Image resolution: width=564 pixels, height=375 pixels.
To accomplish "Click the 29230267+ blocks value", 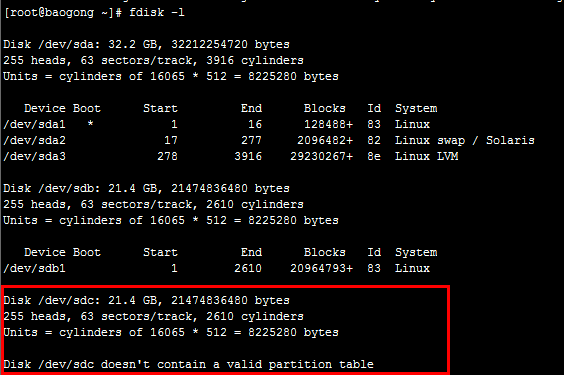I will pyautogui.click(x=322, y=156).
